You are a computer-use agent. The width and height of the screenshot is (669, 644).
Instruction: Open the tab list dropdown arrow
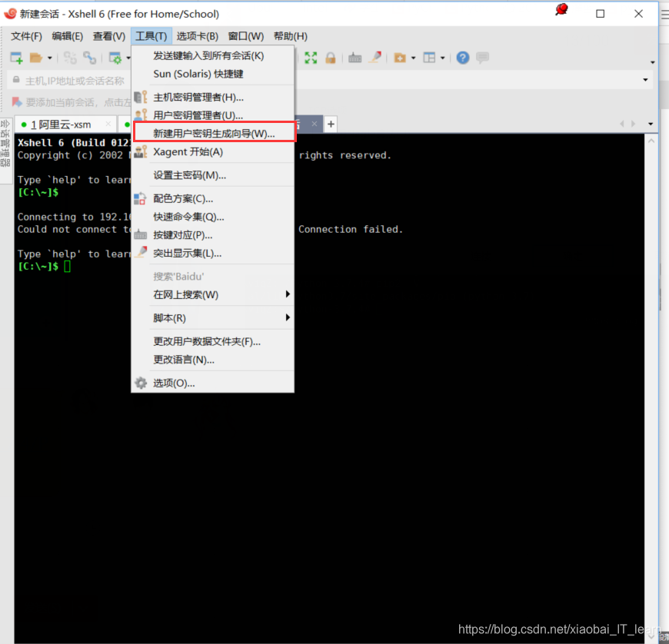(x=651, y=124)
